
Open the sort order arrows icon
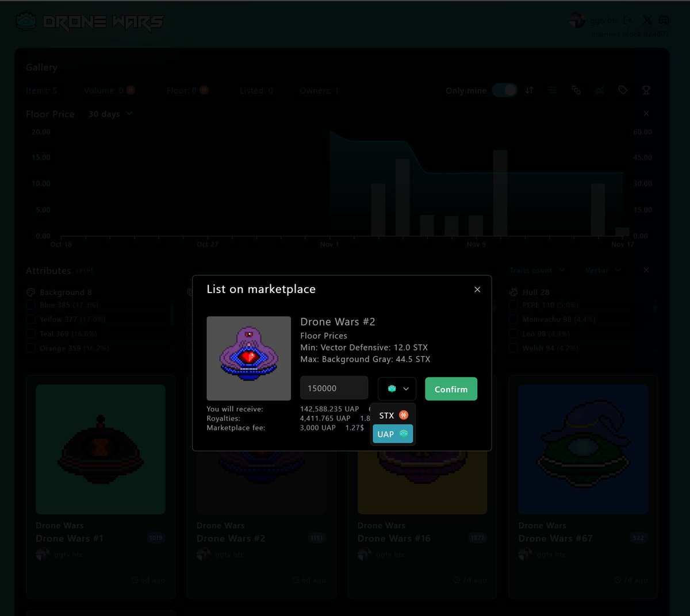pos(529,90)
